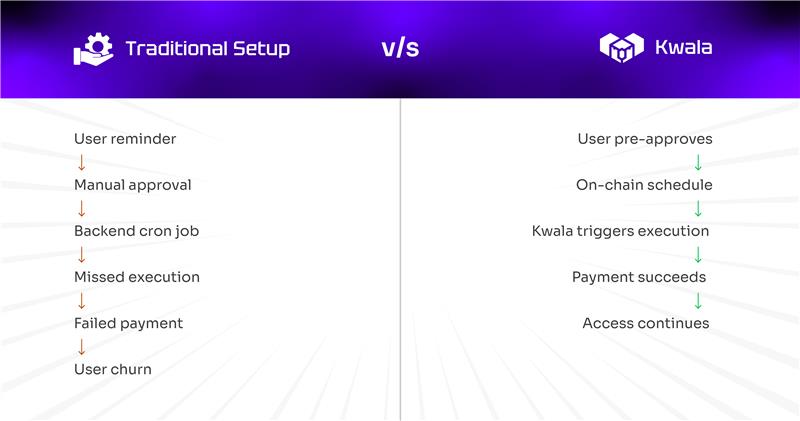Click the User churn step
The width and height of the screenshot is (800, 421).
click(112, 369)
